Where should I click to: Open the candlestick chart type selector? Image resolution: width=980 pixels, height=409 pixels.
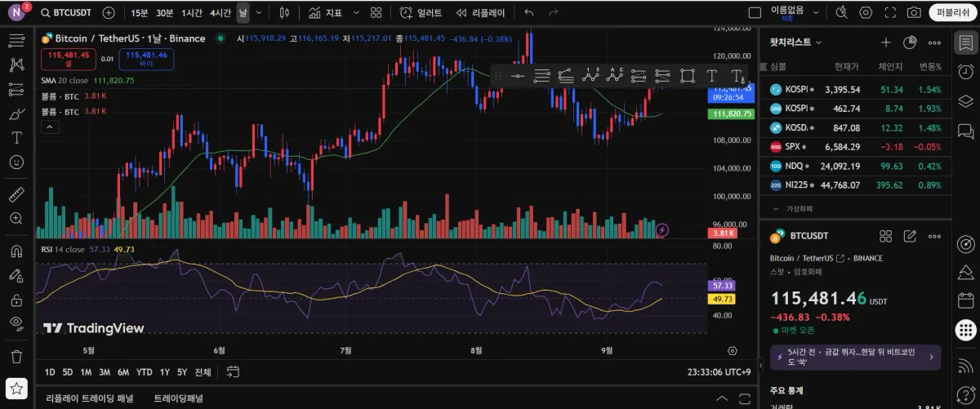tap(283, 13)
